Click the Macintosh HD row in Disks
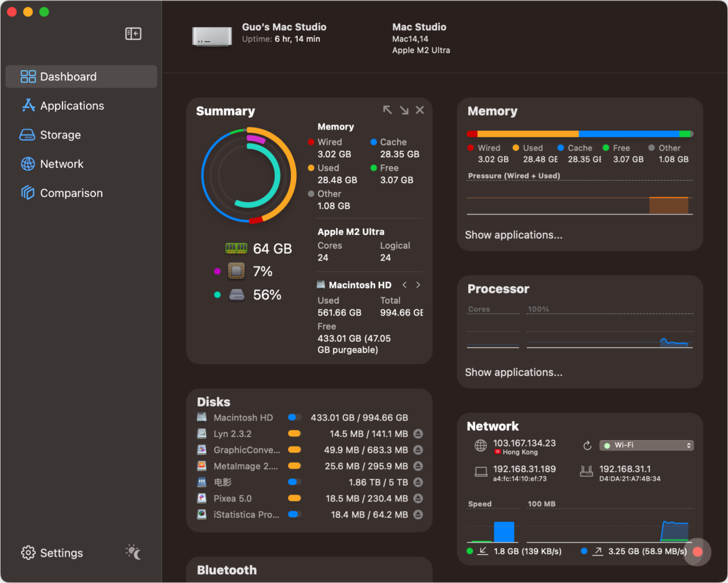 pos(309,417)
